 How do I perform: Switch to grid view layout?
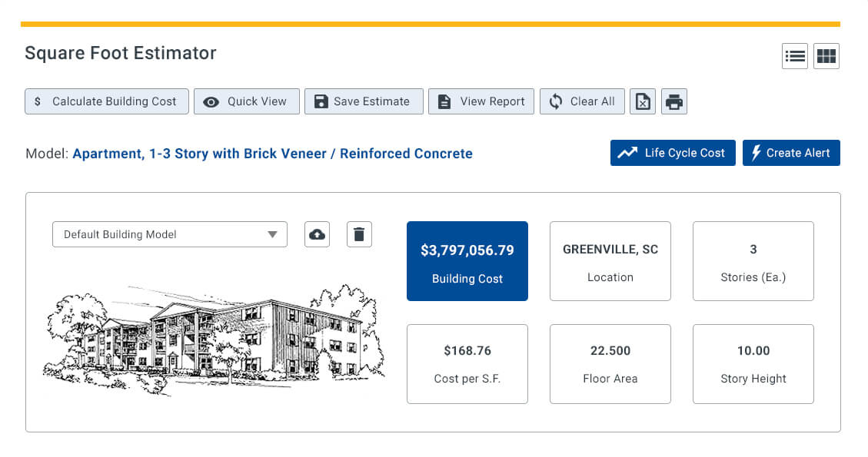826,56
